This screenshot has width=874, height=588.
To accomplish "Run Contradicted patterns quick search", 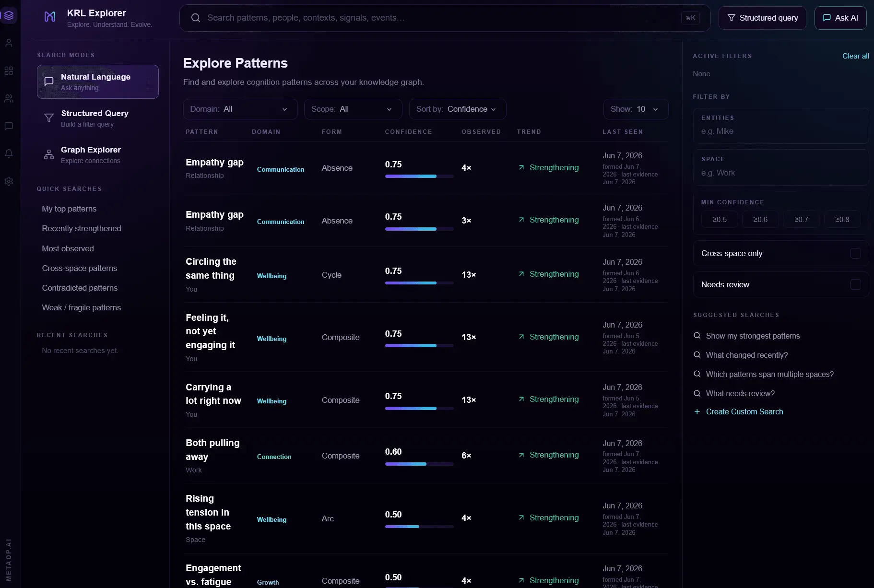I will coord(80,288).
